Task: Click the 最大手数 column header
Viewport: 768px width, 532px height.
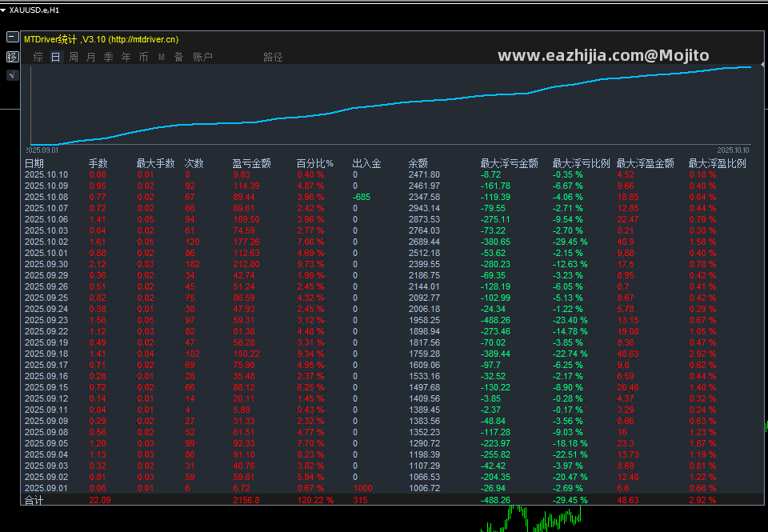Action: click(x=155, y=163)
